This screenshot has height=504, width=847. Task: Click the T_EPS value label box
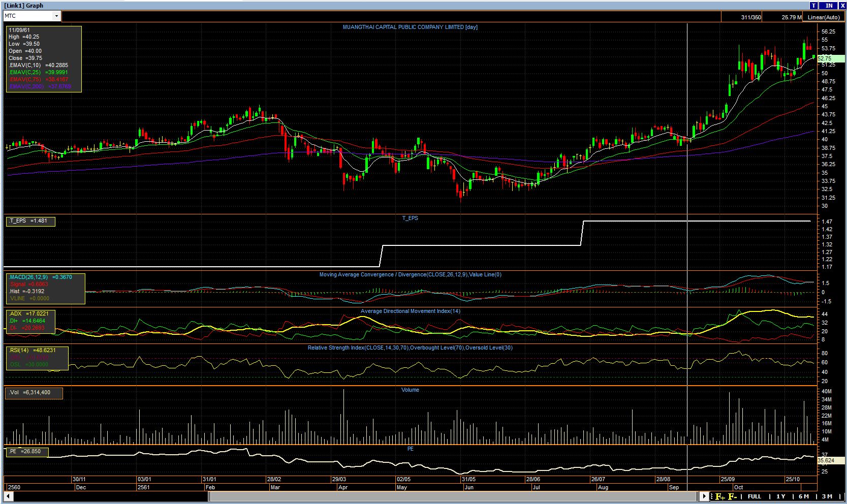[30, 221]
